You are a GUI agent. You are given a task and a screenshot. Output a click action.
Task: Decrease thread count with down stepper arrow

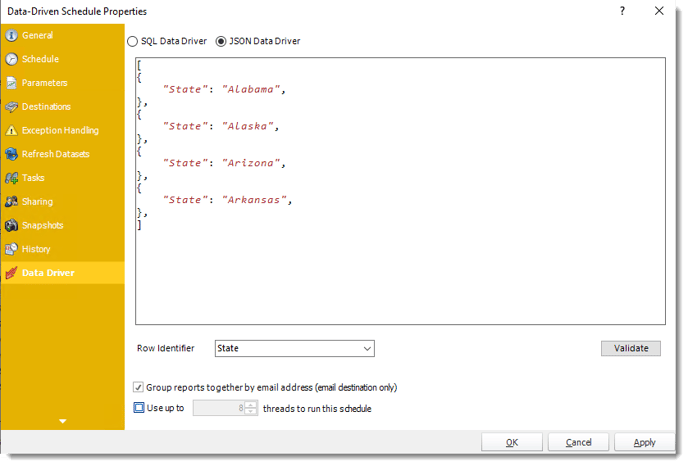[251, 412]
